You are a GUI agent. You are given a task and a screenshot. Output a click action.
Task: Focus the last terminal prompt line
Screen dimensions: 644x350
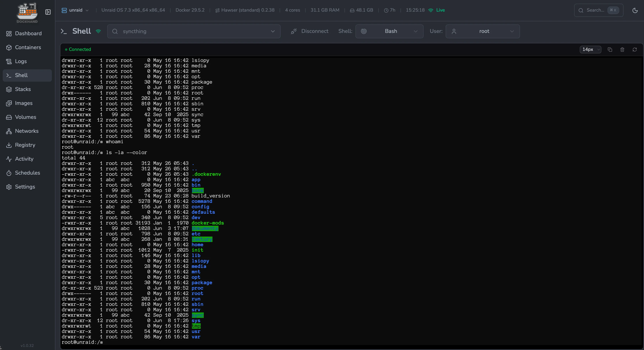point(82,342)
